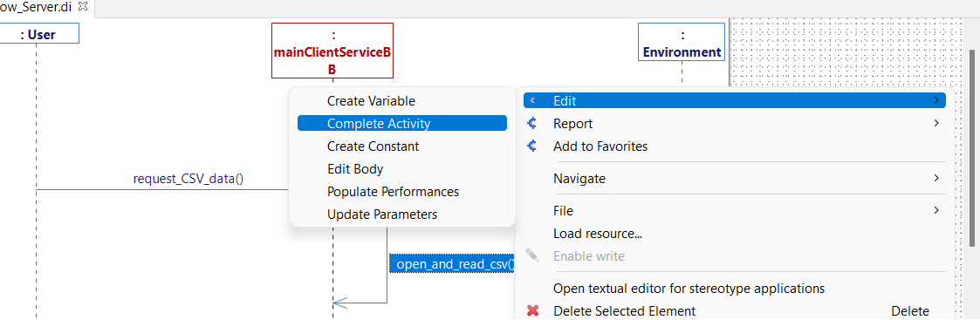Expand the Edit submenu arrow

pyautogui.click(x=936, y=100)
